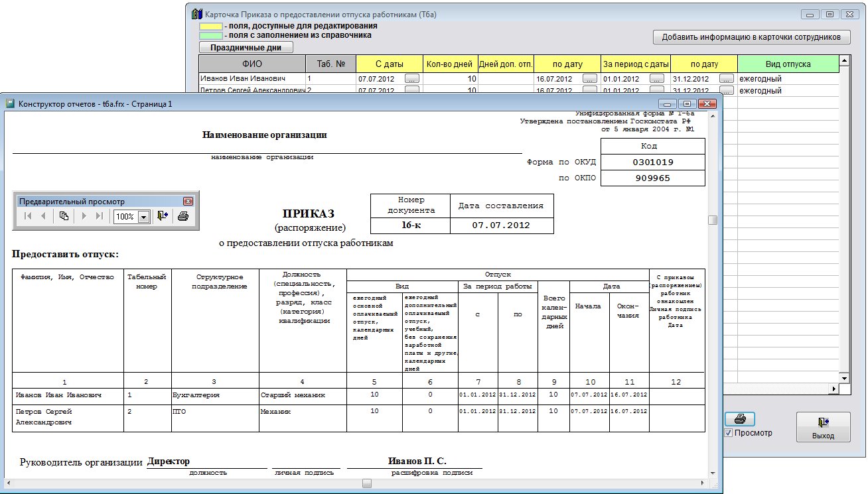This screenshot has height=494, width=868.
Task: Click Добавить информацию в карточки сотрудников
Action: tap(751, 37)
